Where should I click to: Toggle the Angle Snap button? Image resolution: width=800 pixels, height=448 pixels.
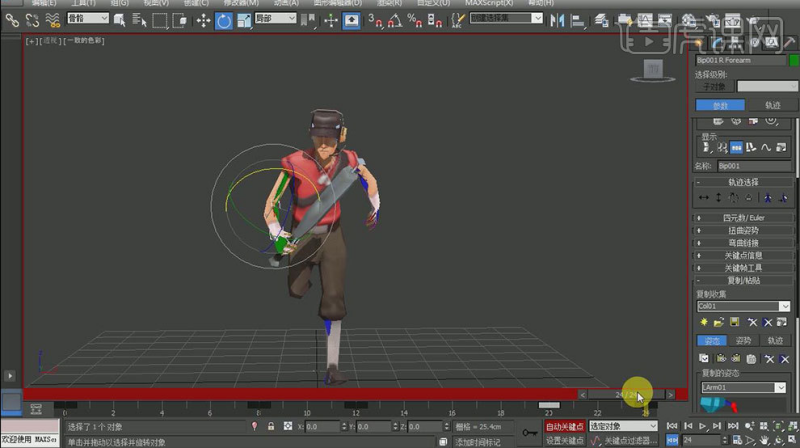tap(395, 20)
